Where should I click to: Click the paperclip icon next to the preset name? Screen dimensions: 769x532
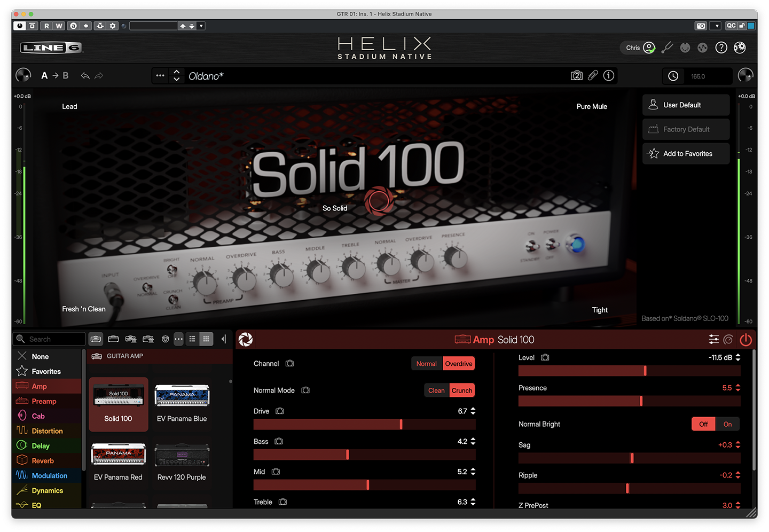coord(593,76)
